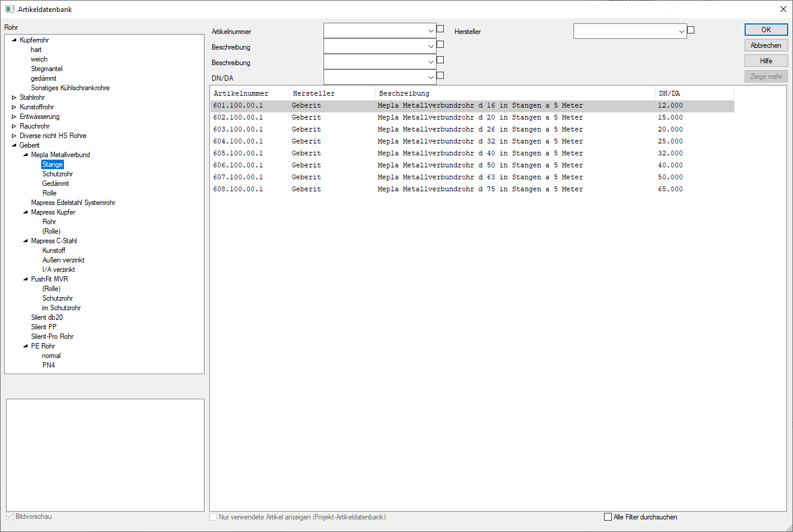Image resolution: width=793 pixels, height=532 pixels.
Task: Tick the checkbox beside the DN/DA filter
Action: click(440, 75)
